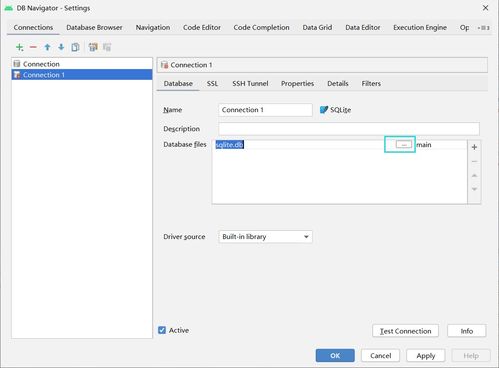The height and width of the screenshot is (368, 499).
Task: Open the Database Browser tab
Action: pyautogui.click(x=94, y=28)
